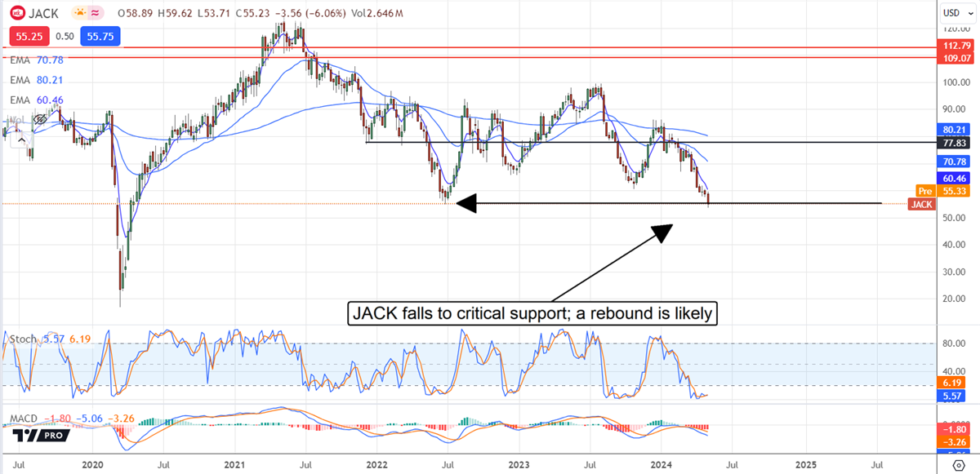The image size is (980, 474).
Task: Click the orange Pre 55.33 price label
Action: pyautogui.click(x=943, y=190)
